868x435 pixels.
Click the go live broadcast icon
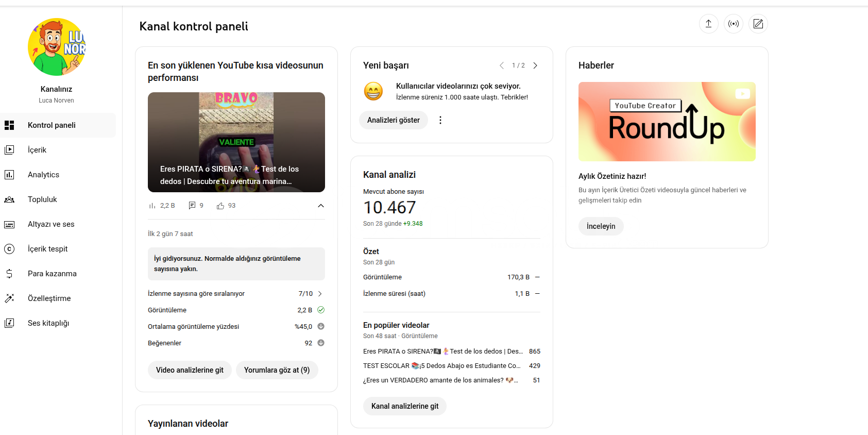coord(733,24)
